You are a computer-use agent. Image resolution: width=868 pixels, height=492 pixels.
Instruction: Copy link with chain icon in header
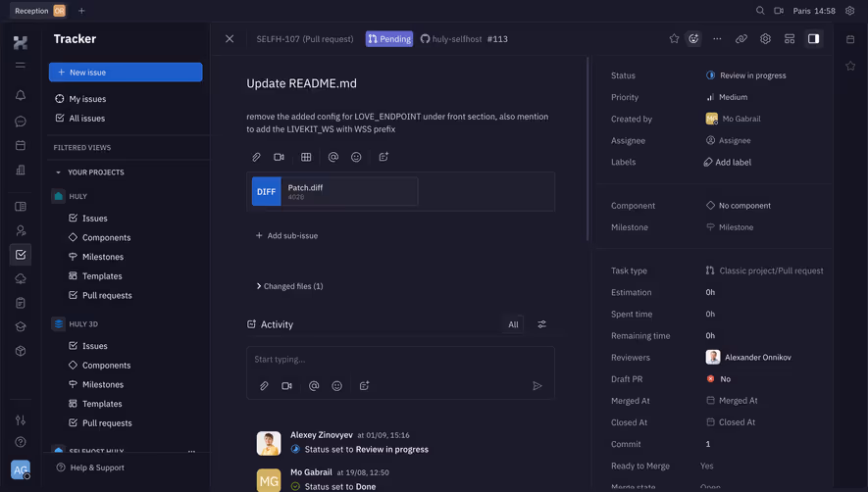pos(740,39)
